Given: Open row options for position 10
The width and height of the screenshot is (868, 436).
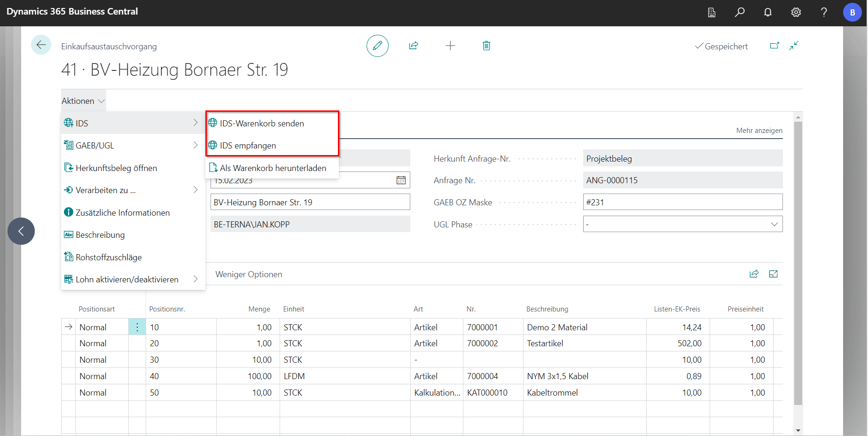Looking at the screenshot, I should pyautogui.click(x=137, y=327).
